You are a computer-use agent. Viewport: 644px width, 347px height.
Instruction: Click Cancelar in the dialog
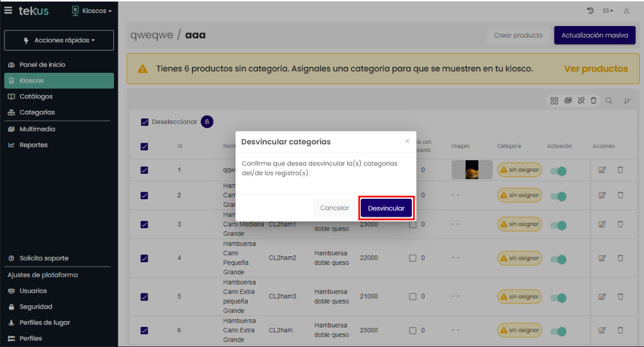[x=334, y=208]
